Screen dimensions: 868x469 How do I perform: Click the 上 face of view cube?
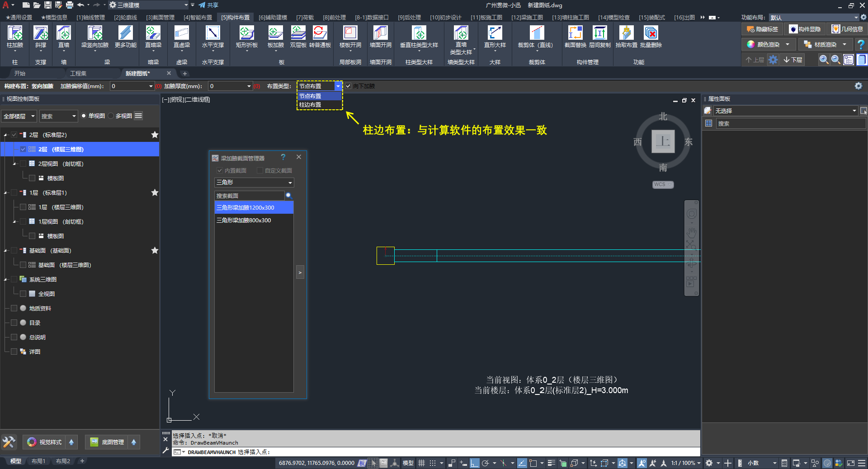pos(663,141)
